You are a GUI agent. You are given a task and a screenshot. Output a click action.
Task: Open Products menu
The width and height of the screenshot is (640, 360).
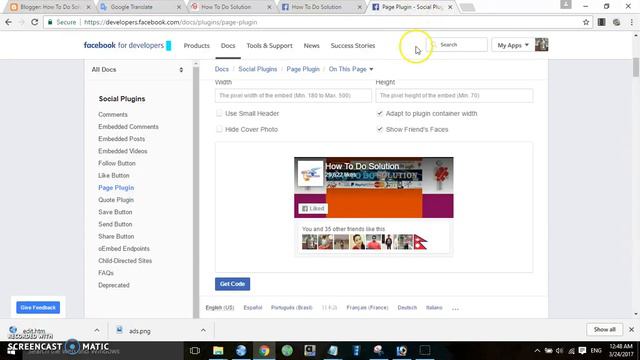click(x=196, y=46)
